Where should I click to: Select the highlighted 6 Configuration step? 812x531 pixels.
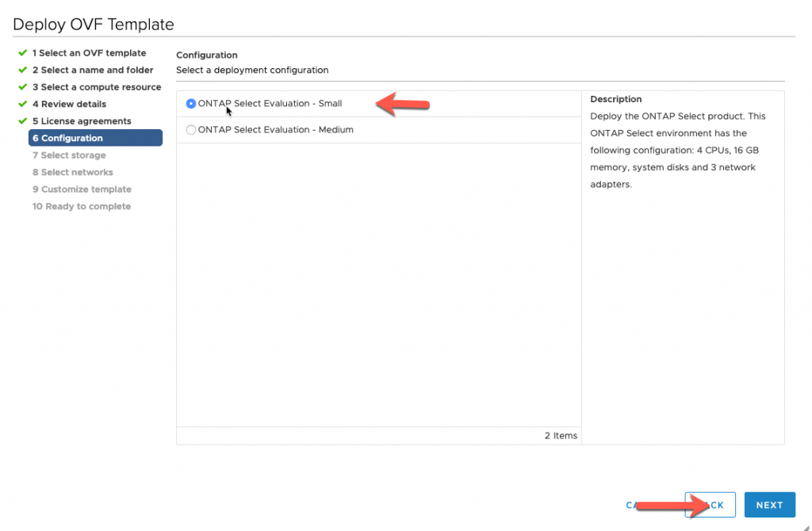coord(95,138)
